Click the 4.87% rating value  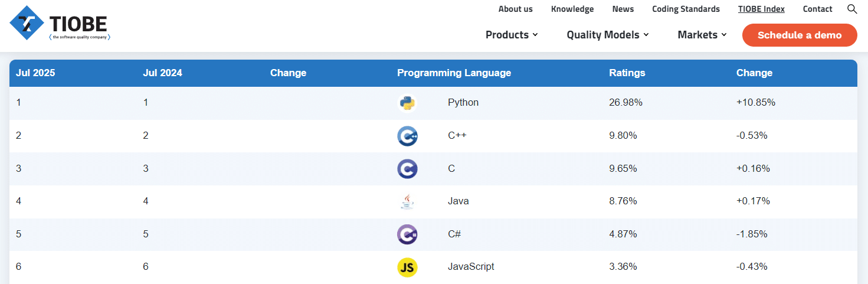623,234
